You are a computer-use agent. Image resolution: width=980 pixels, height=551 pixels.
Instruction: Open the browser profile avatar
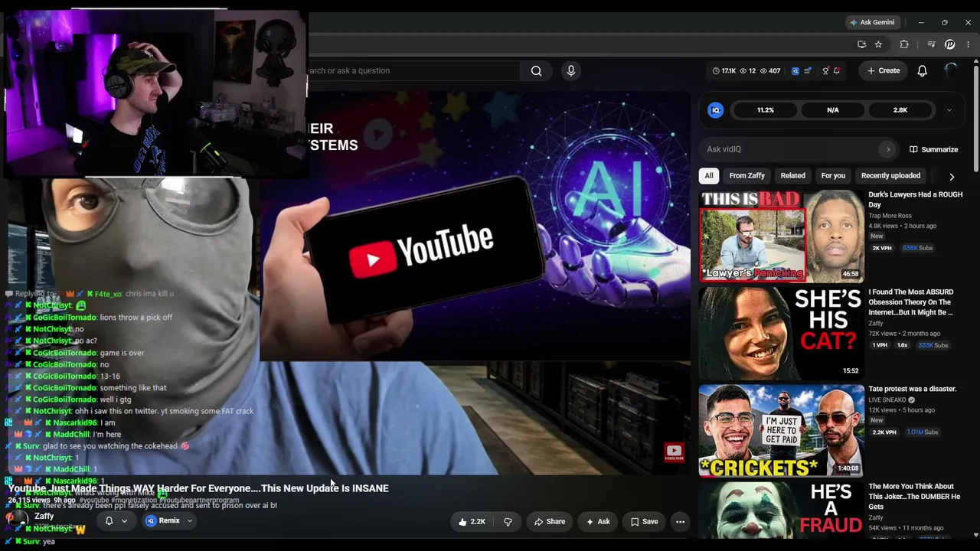950,44
